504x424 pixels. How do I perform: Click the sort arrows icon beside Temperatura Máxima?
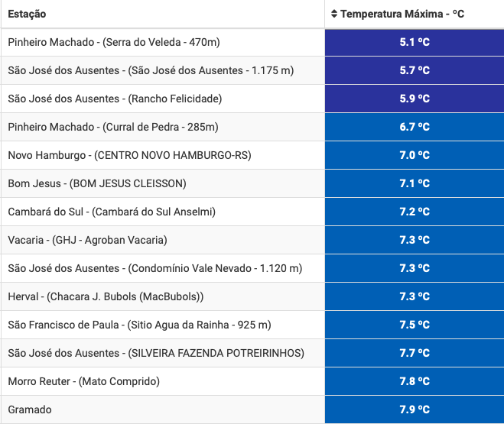point(334,14)
